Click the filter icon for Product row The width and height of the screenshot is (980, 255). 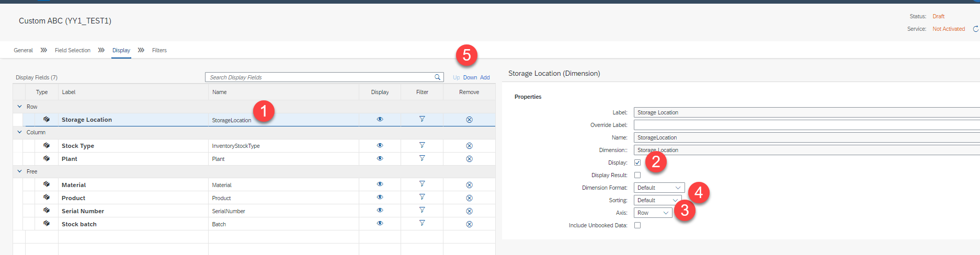coord(422,197)
